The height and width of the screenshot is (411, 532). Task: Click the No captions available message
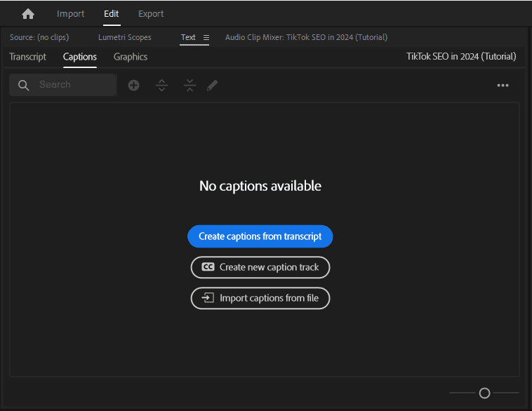[x=260, y=186]
